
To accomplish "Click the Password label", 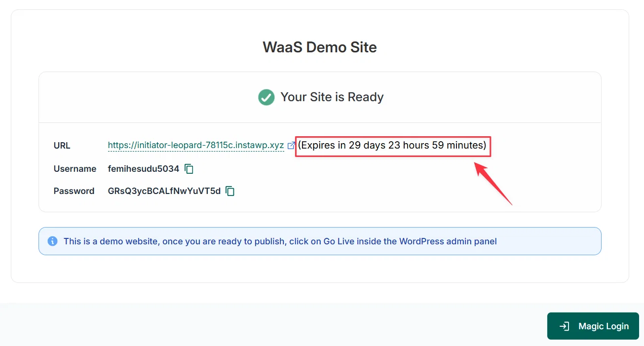I will [74, 191].
